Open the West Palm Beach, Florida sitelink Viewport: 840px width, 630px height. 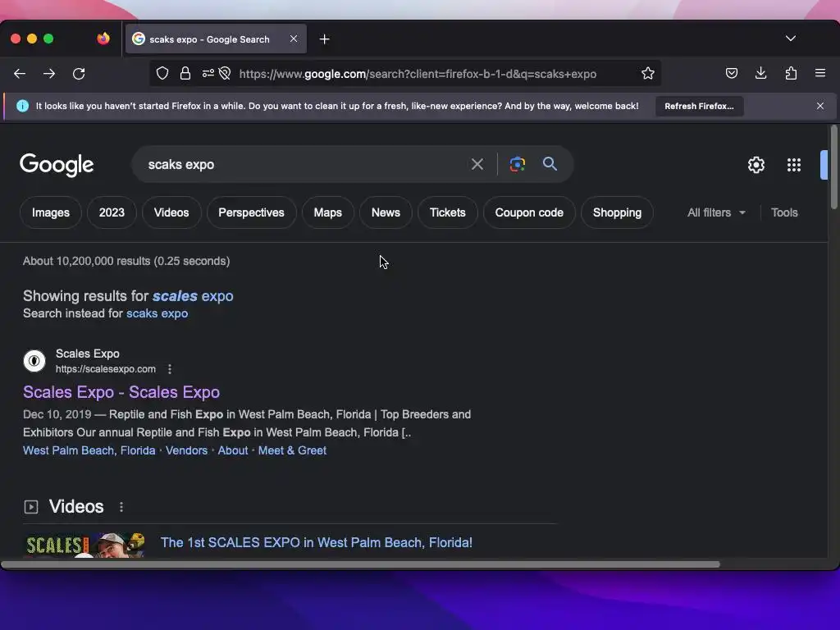(x=89, y=450)
